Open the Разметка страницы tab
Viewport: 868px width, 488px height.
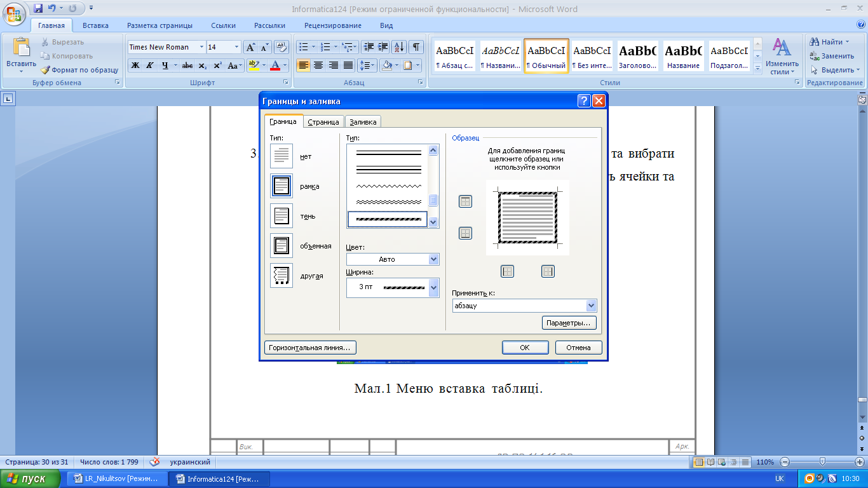click(x=159, y=25)
